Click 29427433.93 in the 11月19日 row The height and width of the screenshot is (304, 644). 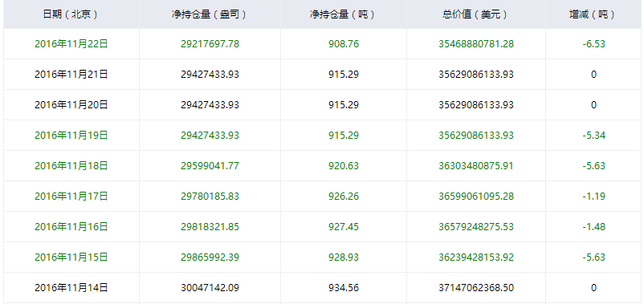210,136
